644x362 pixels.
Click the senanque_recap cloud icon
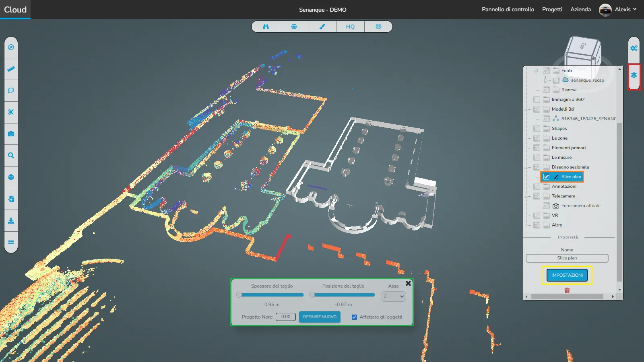pos(566,80)
